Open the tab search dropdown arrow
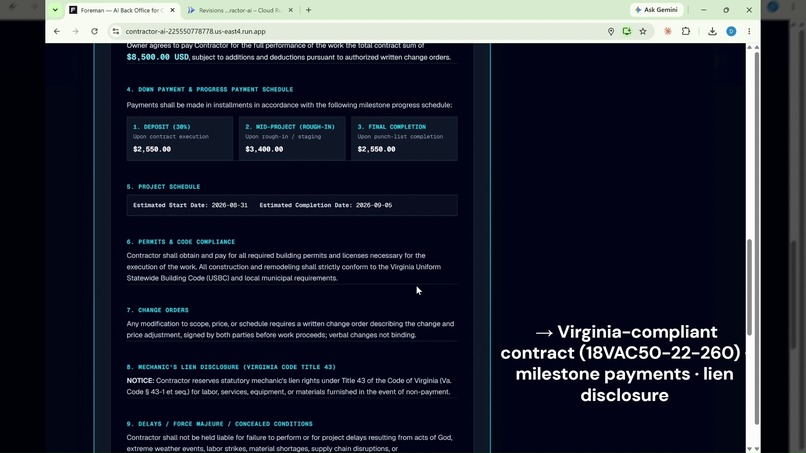The width and height of the screenshot is (806, 453). point(55,10)
